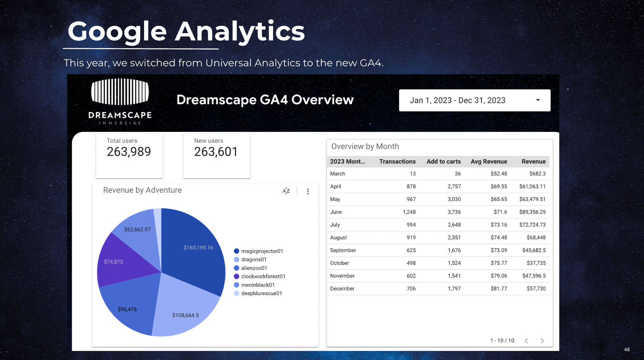This screenshot has height=360, width=644.
Task: Click the Revenue by Adventure chart title
Action: [x=142, y=190]
